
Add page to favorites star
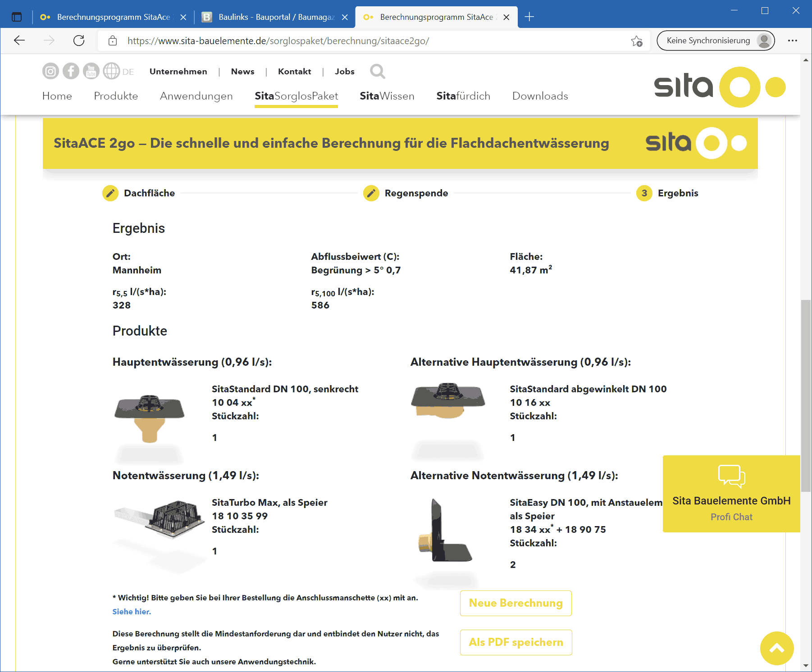[x=637, y=41]
